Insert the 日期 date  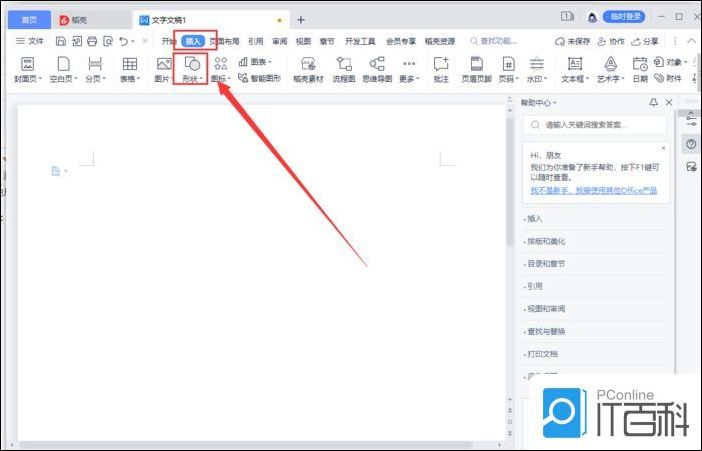640,69
